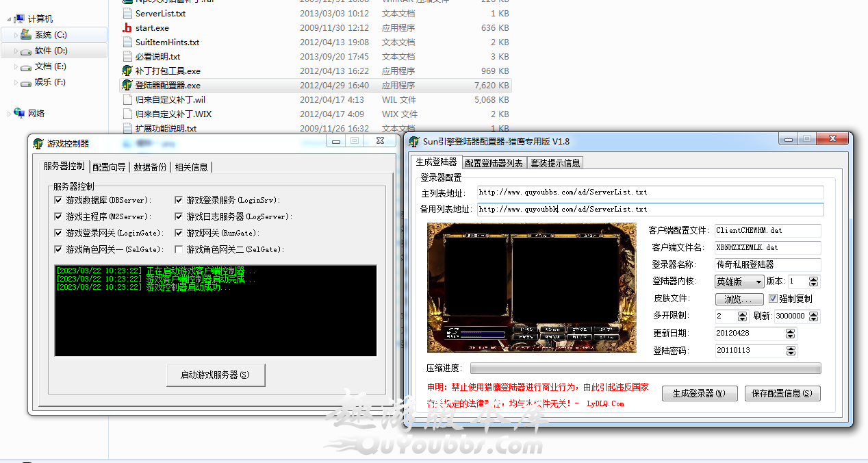
Task: Expand the 计算机 tree node
Action: point(7,19)
